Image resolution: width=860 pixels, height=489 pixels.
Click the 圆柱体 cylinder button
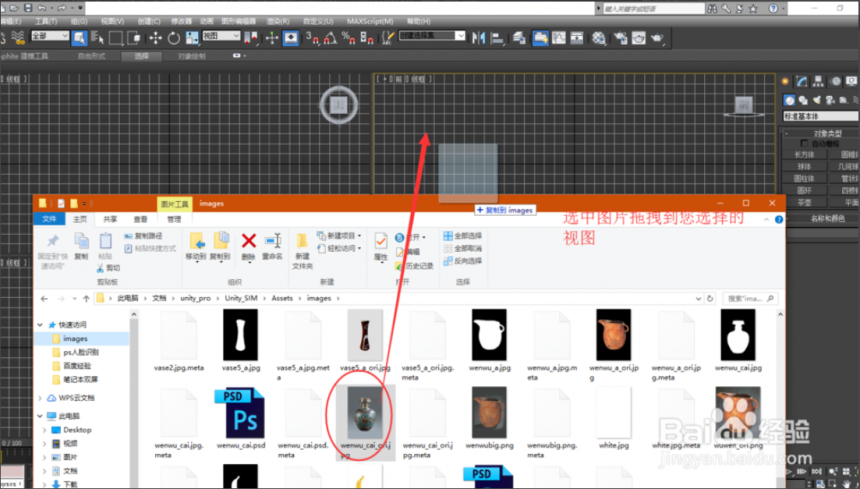pos(804,178)
